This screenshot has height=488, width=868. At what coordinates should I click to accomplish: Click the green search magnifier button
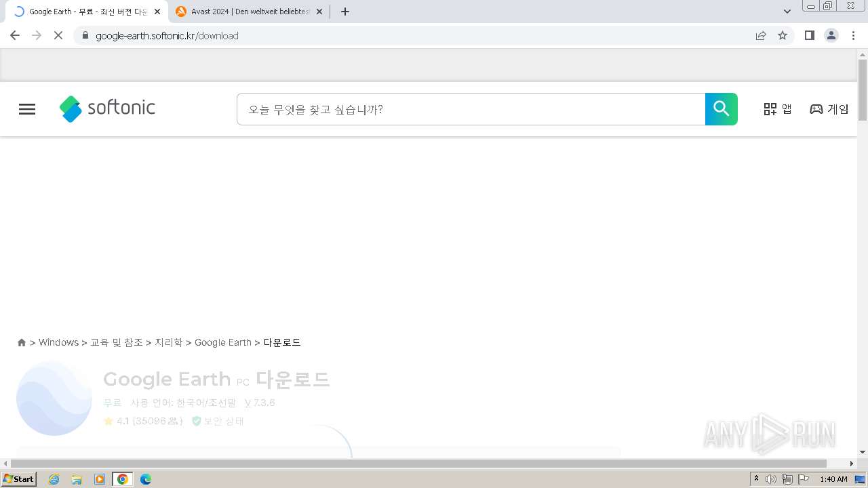722,109
